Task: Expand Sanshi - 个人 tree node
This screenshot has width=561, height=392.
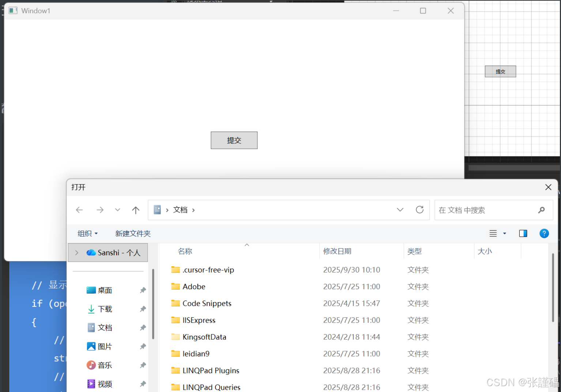Action: pyautogui.click(x=77, y=253)
